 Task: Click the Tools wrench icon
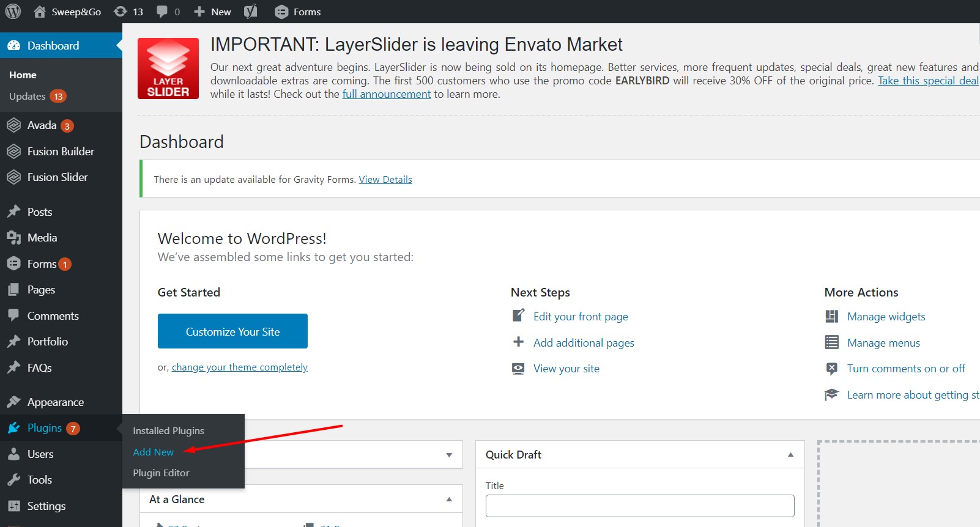pyautogui.click(x=13, y=480)
